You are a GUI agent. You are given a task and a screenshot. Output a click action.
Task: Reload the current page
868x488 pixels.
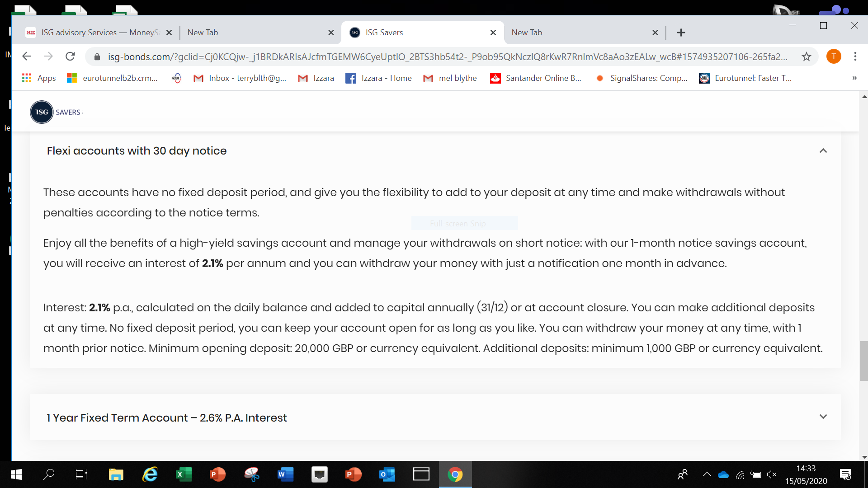70,56
